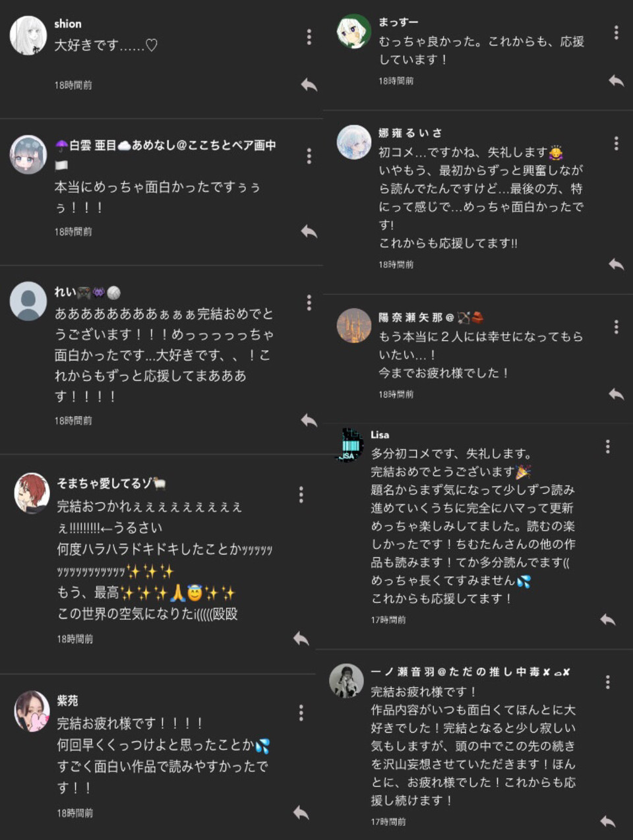Click username まっすー

(398, 22)
